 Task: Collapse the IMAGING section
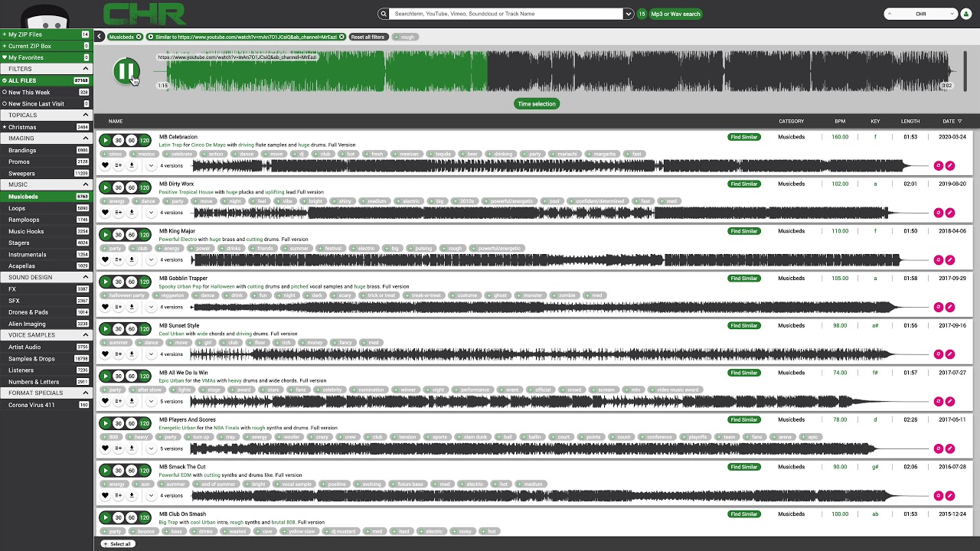coord(85,139)
